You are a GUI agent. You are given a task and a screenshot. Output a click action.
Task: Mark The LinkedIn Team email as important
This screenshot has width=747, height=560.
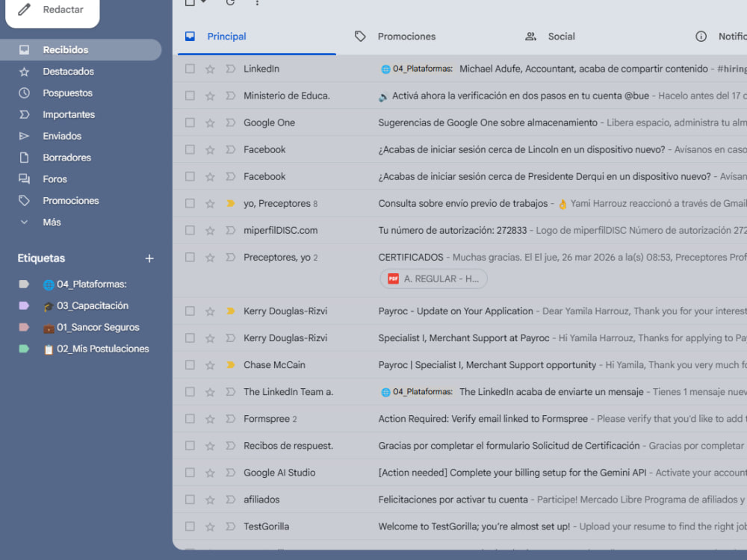click(x=231, y=392)
